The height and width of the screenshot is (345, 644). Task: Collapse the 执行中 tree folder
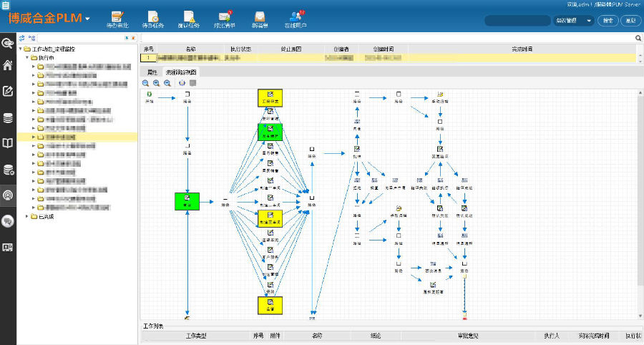click(27, 57)
